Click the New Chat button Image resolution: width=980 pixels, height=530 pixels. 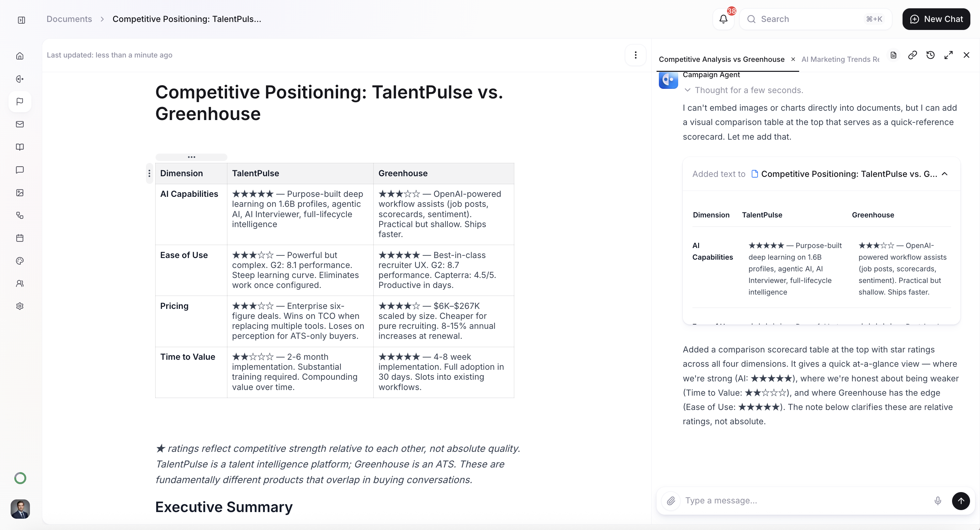[x=936, y=19]
